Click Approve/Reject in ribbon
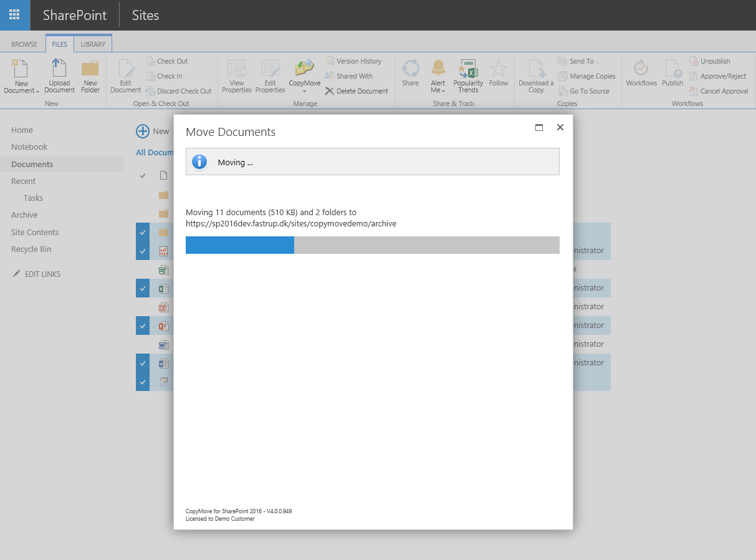 (718, 76)
